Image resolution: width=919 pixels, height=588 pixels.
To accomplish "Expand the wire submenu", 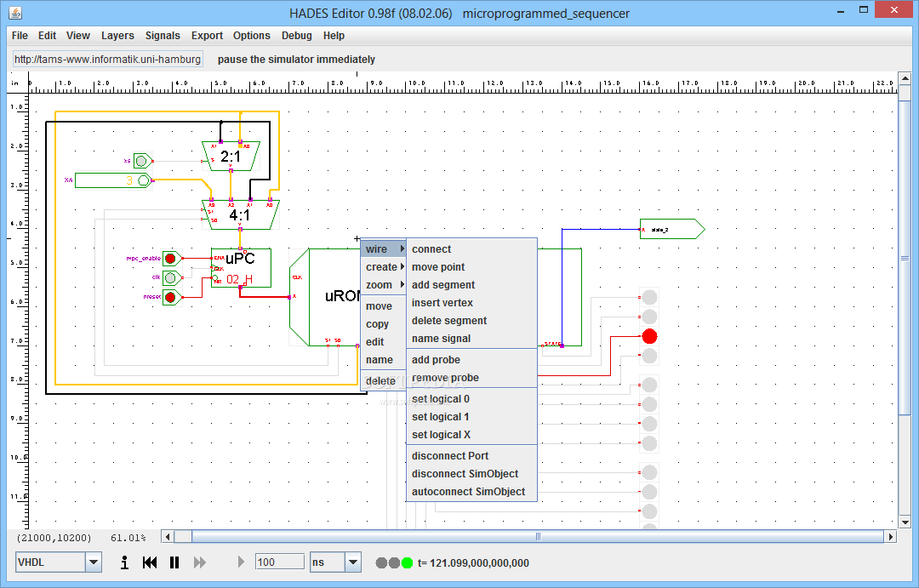I will 383,249.
